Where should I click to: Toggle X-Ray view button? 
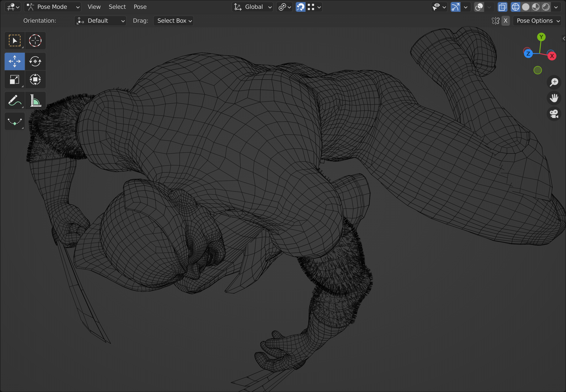(x=502, y=7)
